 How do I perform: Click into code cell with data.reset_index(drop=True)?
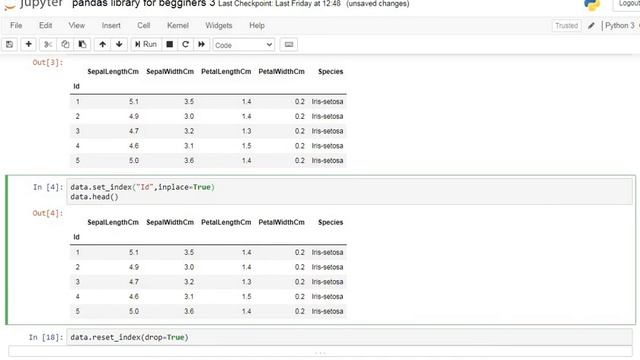click(x=350, y=337)
